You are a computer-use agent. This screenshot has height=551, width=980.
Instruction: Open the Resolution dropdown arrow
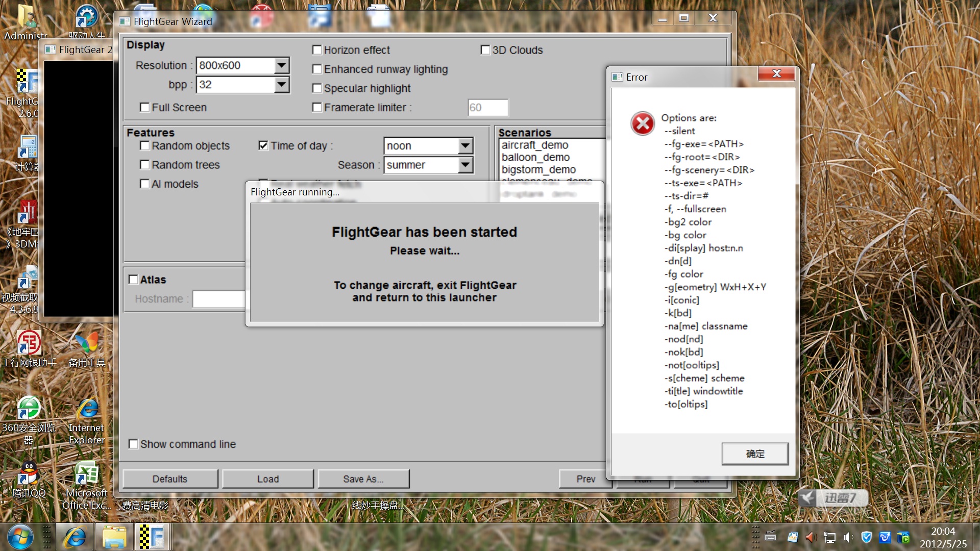281,65
